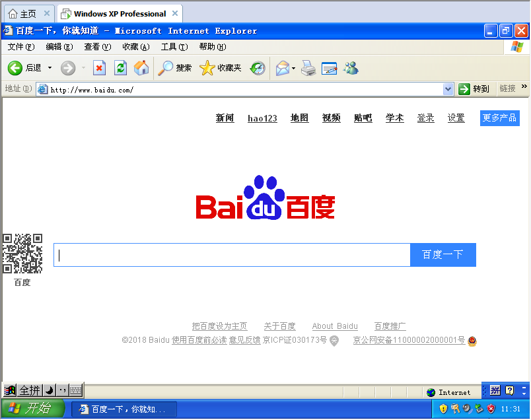Viewport: 531px width, 420px height.
Task: Click the 设置 settings link
Action: 456,118
